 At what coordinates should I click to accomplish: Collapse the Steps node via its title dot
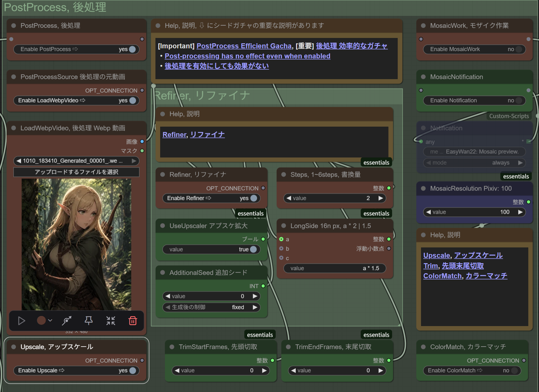coord(284,175)
